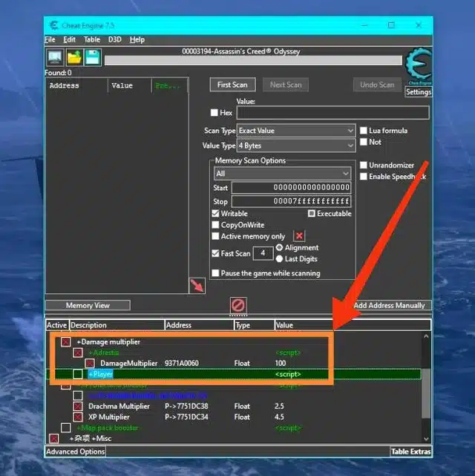Open the Value Type dropdown
This screenshot has width=475, height=476.
tap(295, 146)
